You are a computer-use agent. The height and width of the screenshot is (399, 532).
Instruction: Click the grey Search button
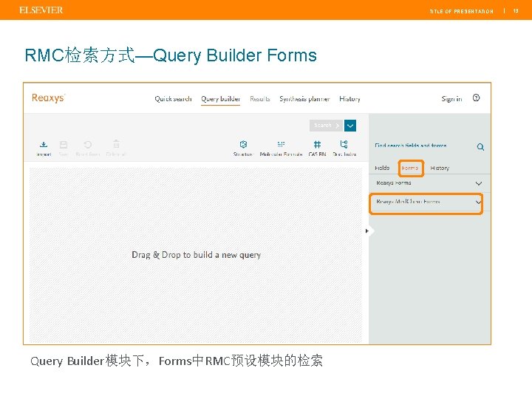(x=327, y=126)
